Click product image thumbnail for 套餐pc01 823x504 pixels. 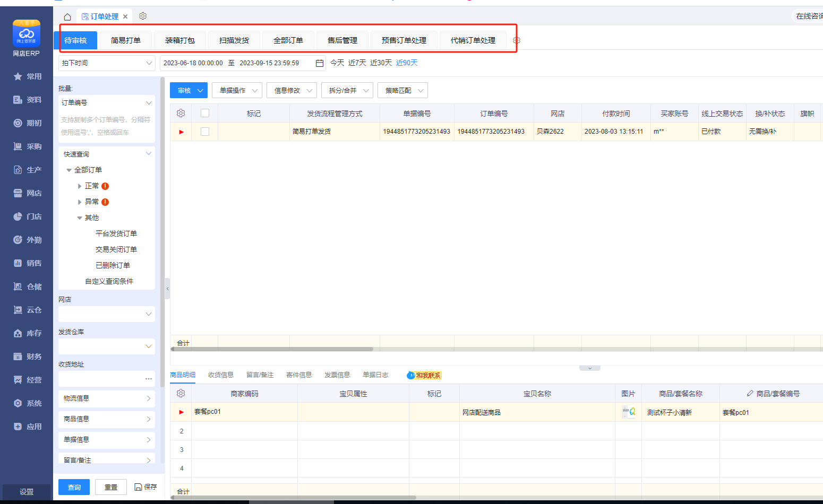coord(629,412)
